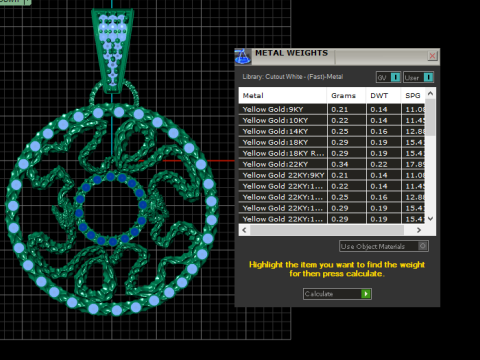This screenshot has height=360, width=480.
Task: Select the Yellow Gold:22KY row
Action: (x=332, y=164)
